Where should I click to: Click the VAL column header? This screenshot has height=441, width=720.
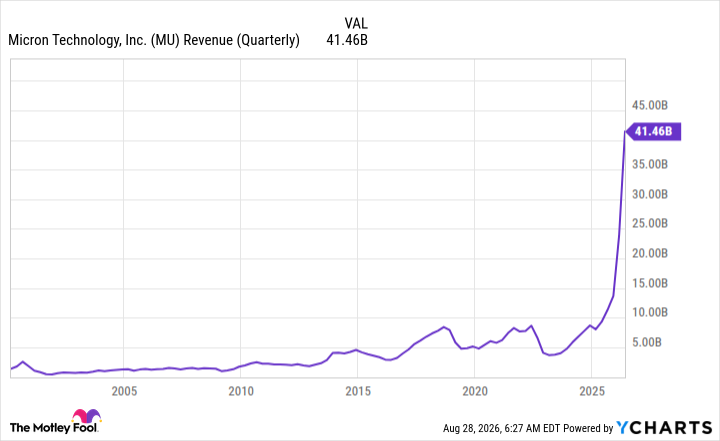pos(356,23)
